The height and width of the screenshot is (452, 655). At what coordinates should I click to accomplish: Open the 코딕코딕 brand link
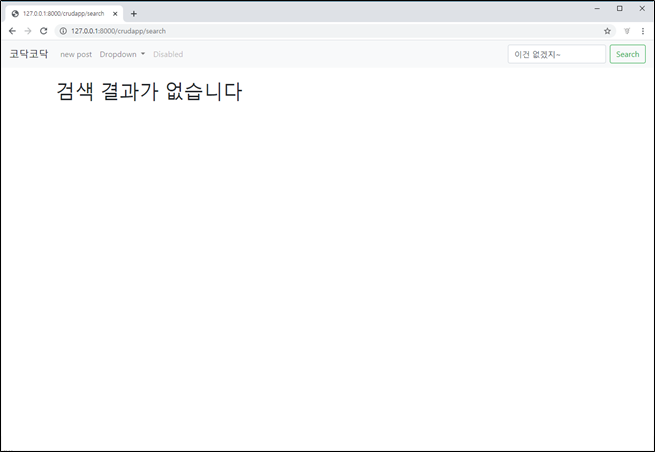click(x=29, y=54)
